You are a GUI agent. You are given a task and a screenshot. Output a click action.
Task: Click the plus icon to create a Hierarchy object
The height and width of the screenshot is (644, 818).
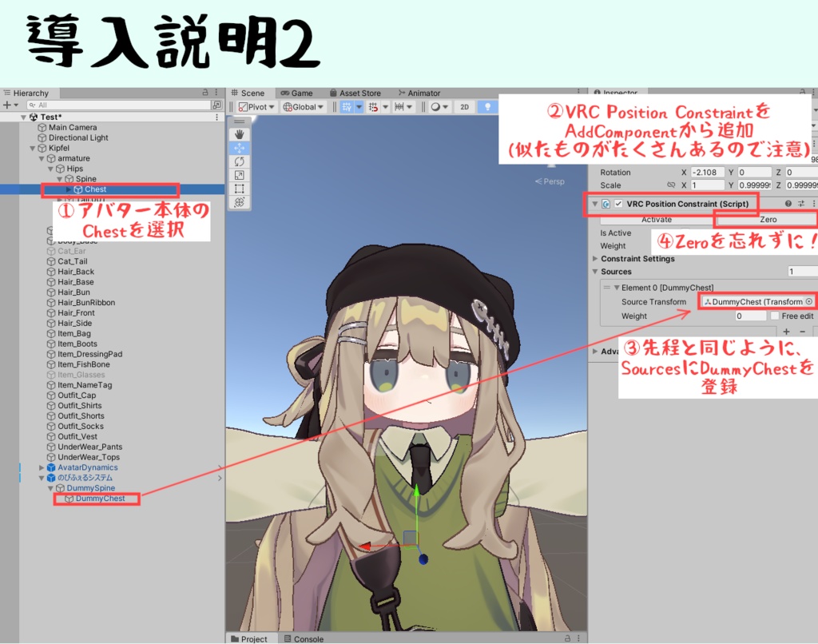pyautogui.click(x=7, y=104)
